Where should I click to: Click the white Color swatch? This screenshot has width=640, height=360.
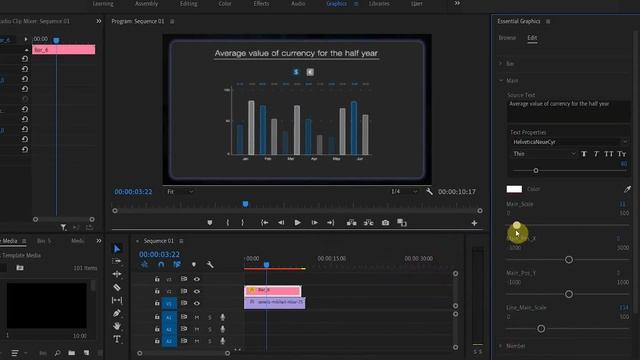pos(514,189)
